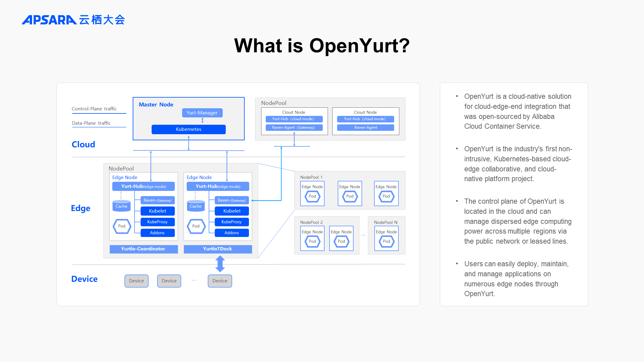
Task: Click the "NodePool 2" label
Action: click(311, 222)
